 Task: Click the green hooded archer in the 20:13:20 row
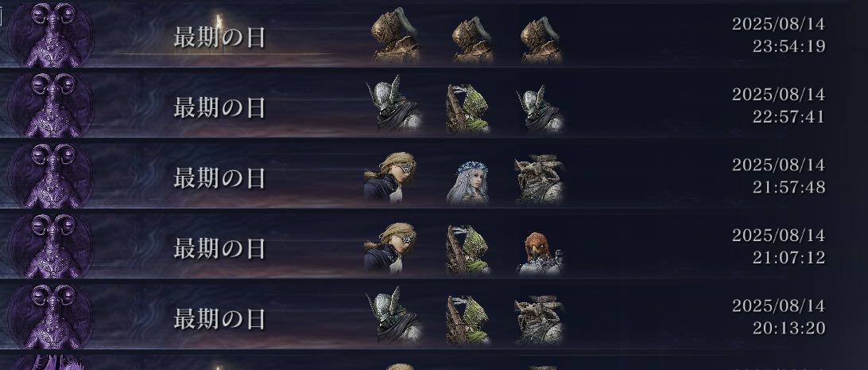pos(467,320)
